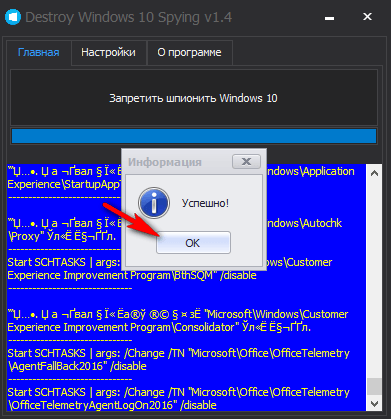Minimize the Destroy Windows 10 Spying window
The height and width of the screenshot is (419, 391).
329,17
